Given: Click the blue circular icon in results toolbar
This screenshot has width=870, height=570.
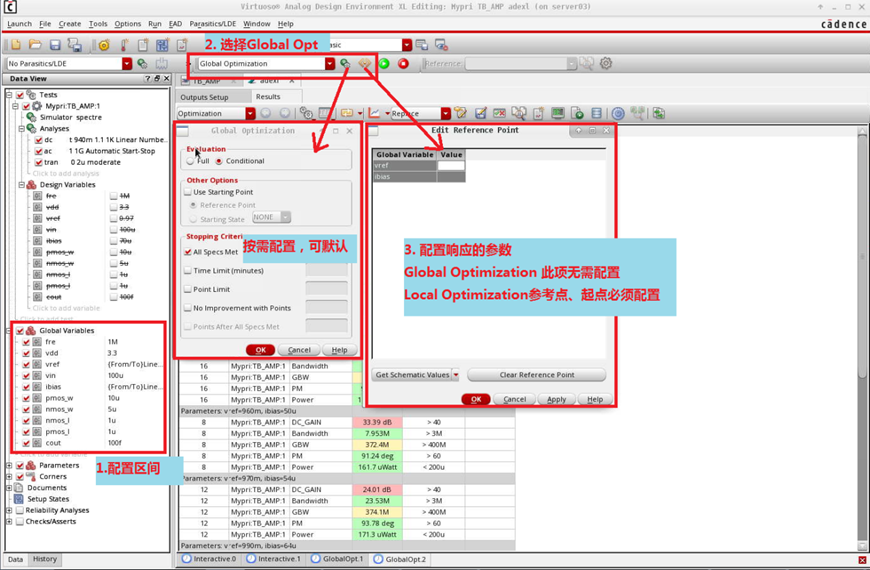Looking at the screenshot, I should coord(618,113).
